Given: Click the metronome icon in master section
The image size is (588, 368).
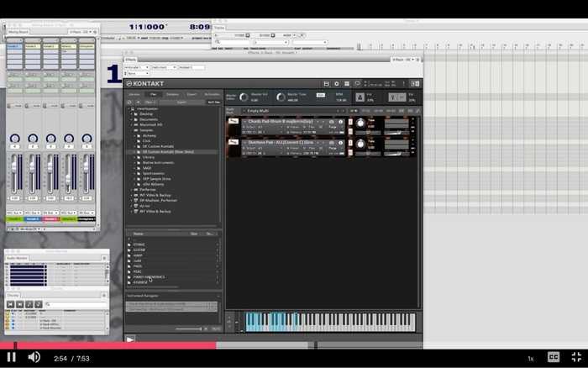Looking at the screenshot, I should (x=360, y=97).
